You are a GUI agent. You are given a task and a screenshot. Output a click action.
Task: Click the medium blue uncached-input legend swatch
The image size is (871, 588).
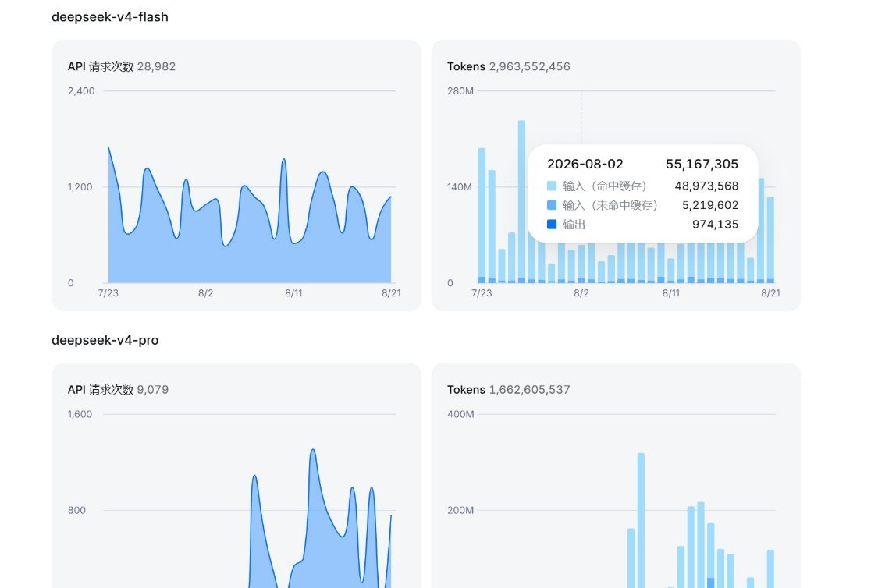click(552, 205)
